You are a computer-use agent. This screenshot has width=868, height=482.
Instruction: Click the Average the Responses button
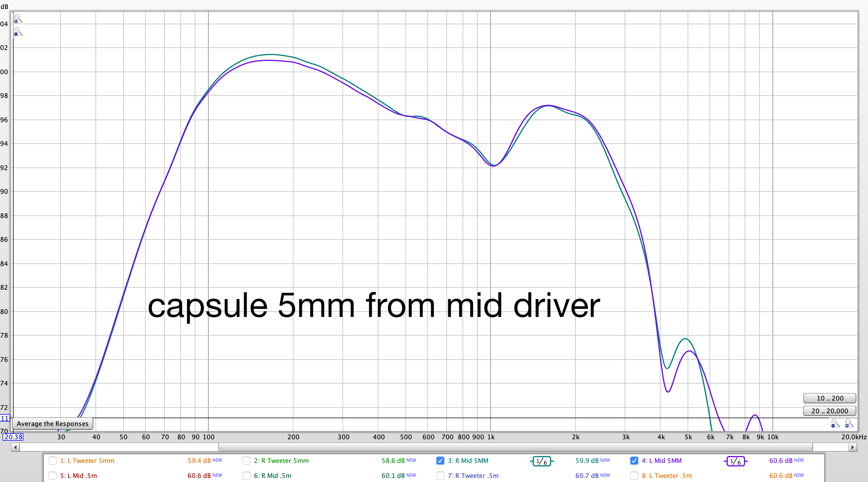coord(53,424)
